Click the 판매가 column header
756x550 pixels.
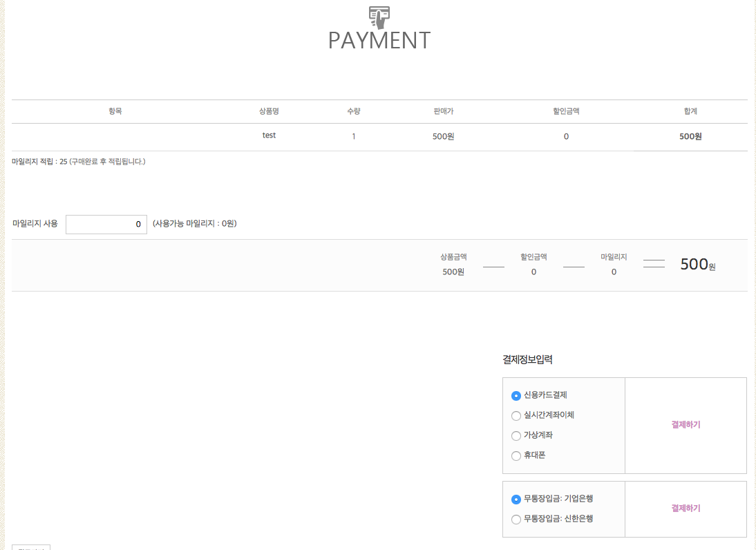(443, 111)
